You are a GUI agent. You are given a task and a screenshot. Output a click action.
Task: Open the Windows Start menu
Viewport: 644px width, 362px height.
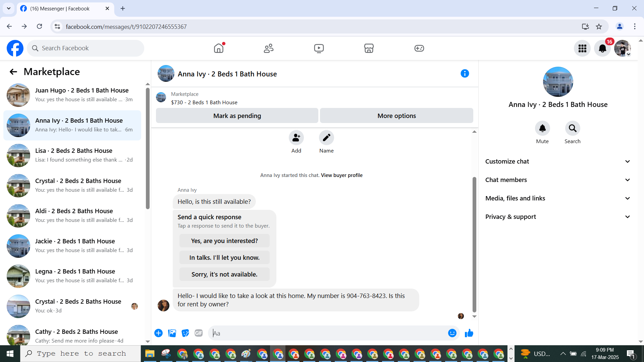point(10,354)
